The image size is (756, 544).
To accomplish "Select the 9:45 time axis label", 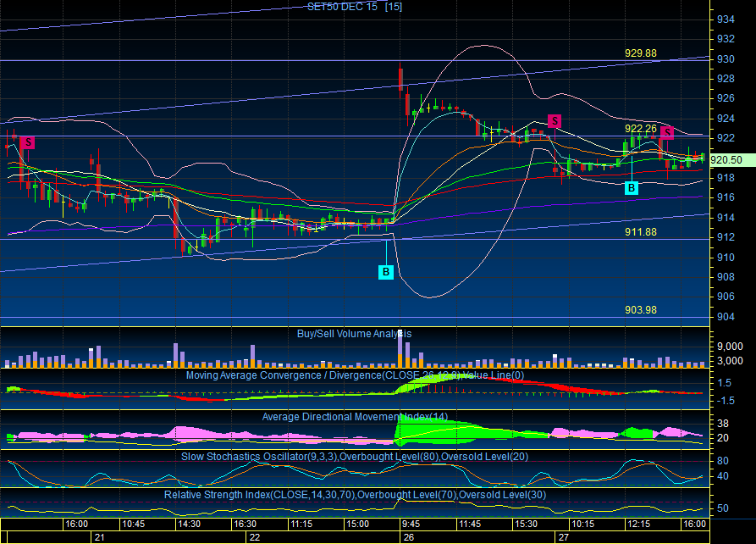I will click(411, 525).
